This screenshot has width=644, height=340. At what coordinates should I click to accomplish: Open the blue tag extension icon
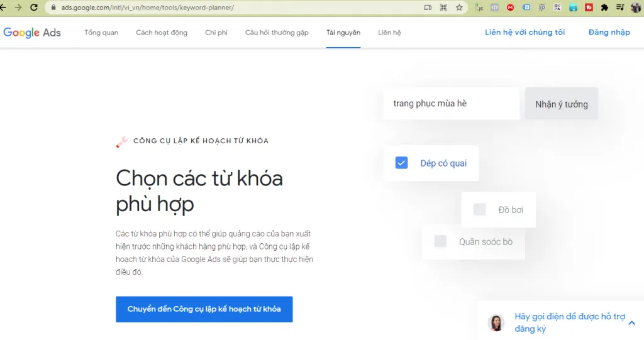pyautogui.click(x=526, y=8)
